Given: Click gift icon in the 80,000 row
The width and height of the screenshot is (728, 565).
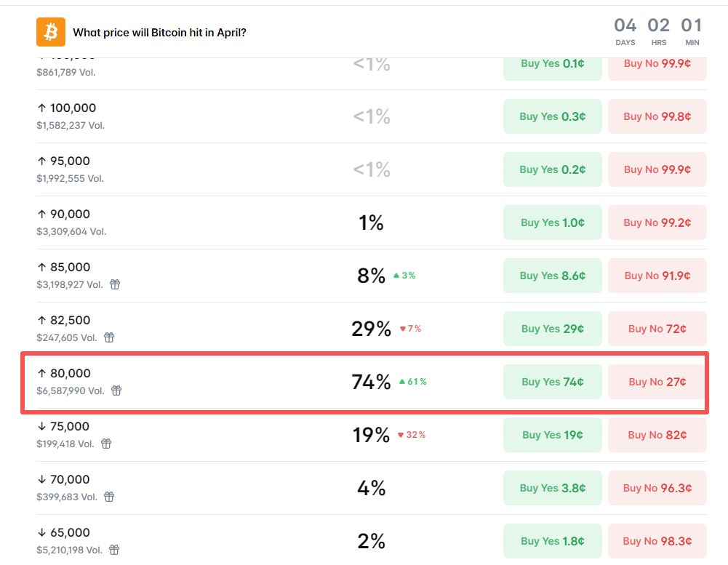Looking at the screenshot, I should (116, 390).
